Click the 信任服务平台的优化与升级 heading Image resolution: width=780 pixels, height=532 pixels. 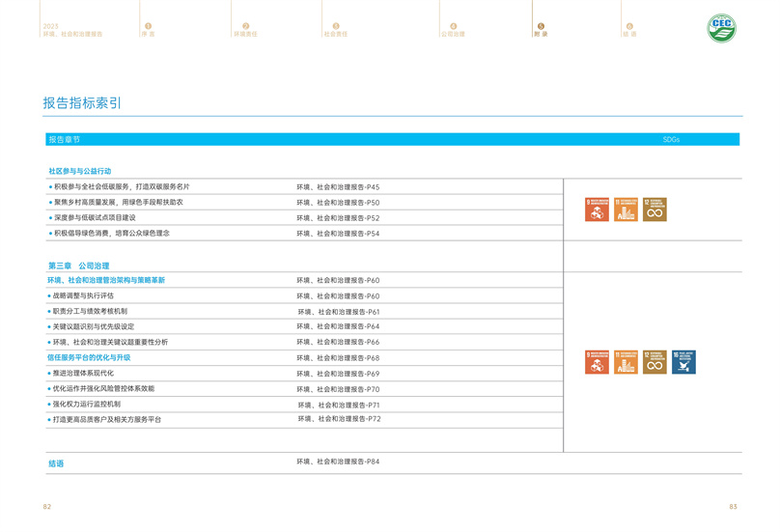89,357
